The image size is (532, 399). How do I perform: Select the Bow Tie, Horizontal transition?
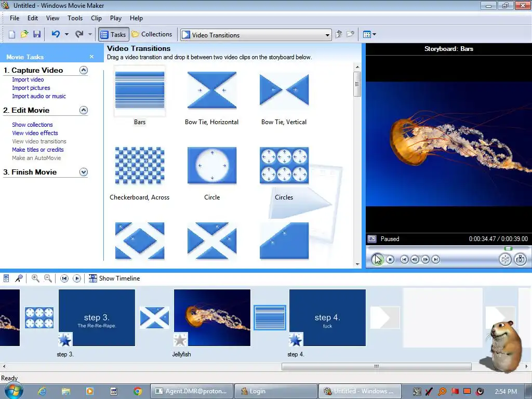pyautogui.click(x=212, y=90)
